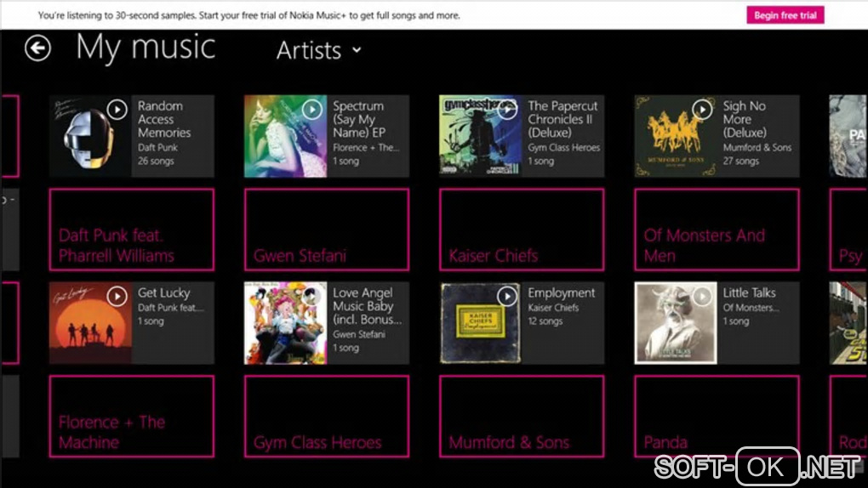Image resolution: width=868 pixels, height=488 pixels.
Task: Click '27 songs' under Mumford & Sons
Action: pyautogui.click(x=740, y=161)
